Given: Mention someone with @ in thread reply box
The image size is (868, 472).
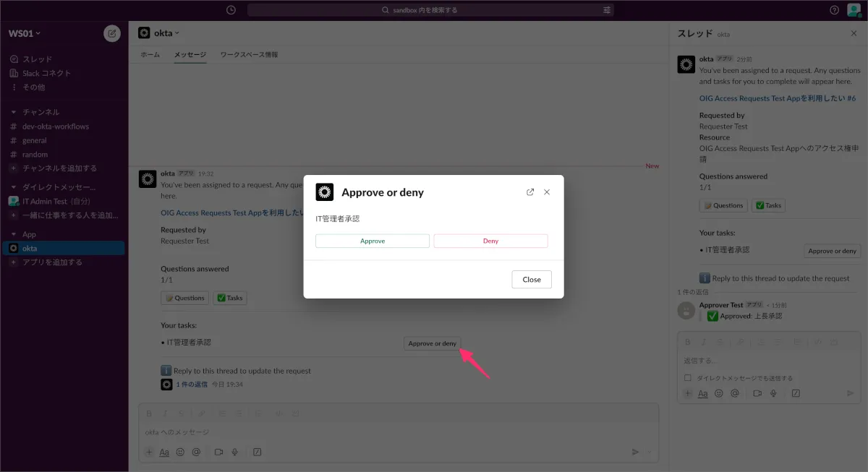Looking at the screenshot, I should [735, 393].
